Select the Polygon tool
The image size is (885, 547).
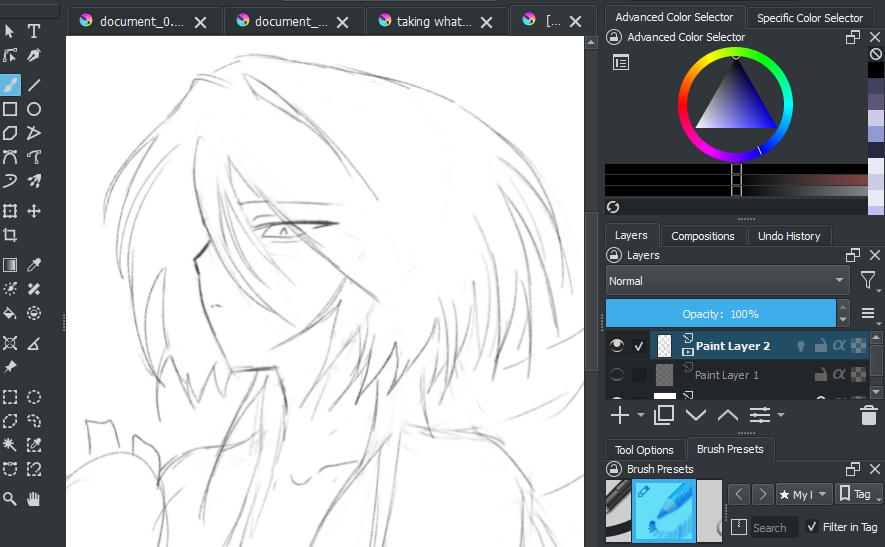(10, 133)
